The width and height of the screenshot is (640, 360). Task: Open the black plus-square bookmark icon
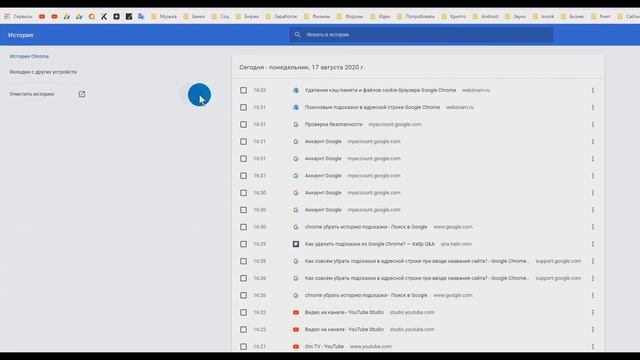pos(116,16)
